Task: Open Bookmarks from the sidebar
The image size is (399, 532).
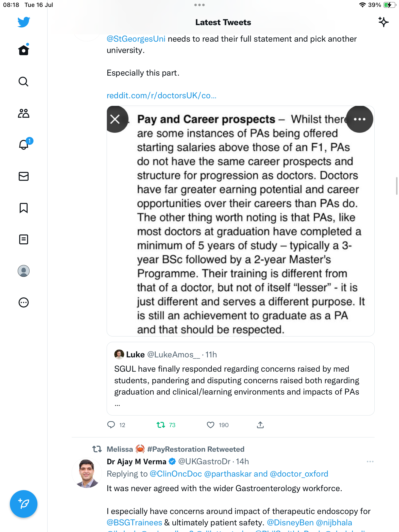Action: (24, 208)
